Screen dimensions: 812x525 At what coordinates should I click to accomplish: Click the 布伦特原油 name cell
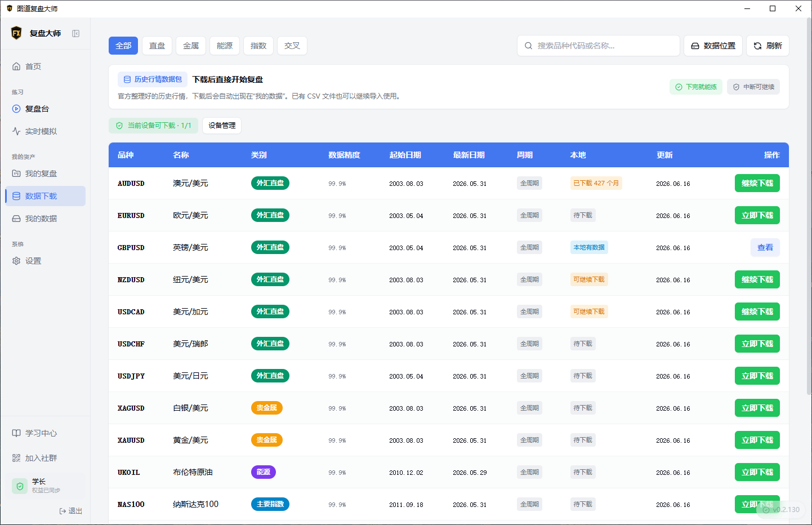[193, 472]
